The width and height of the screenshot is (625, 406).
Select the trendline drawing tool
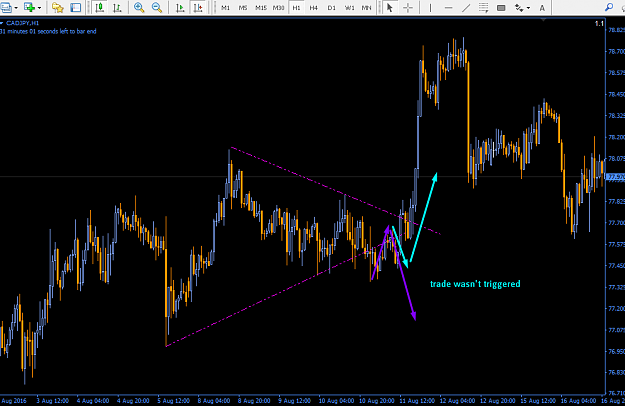coord(466,8)
